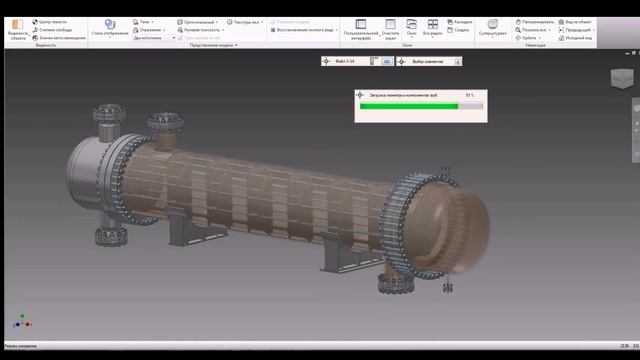Click the Reflections (Отражения) icon
The height and width of the screenshot is (360, 640).
click(x=136, y=30)
